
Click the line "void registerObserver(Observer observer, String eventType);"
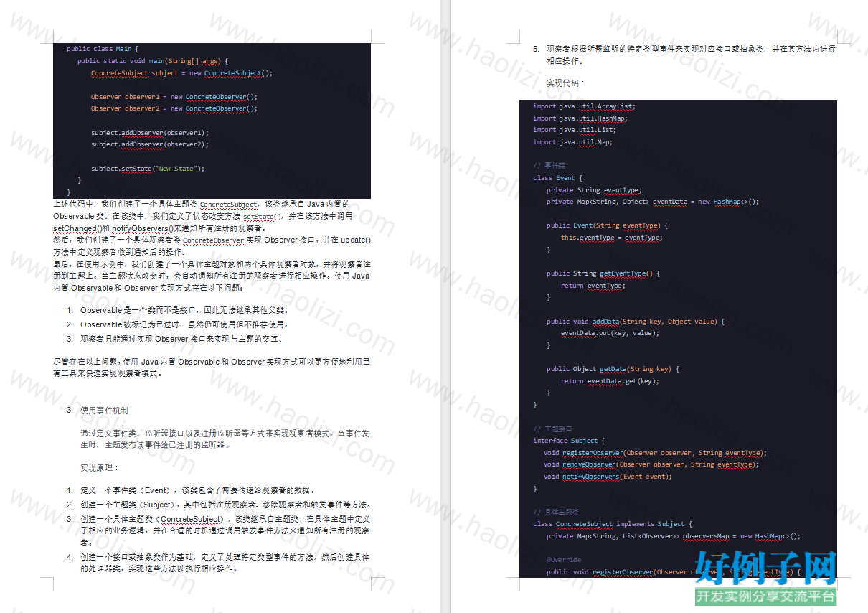tap(655, 453)
